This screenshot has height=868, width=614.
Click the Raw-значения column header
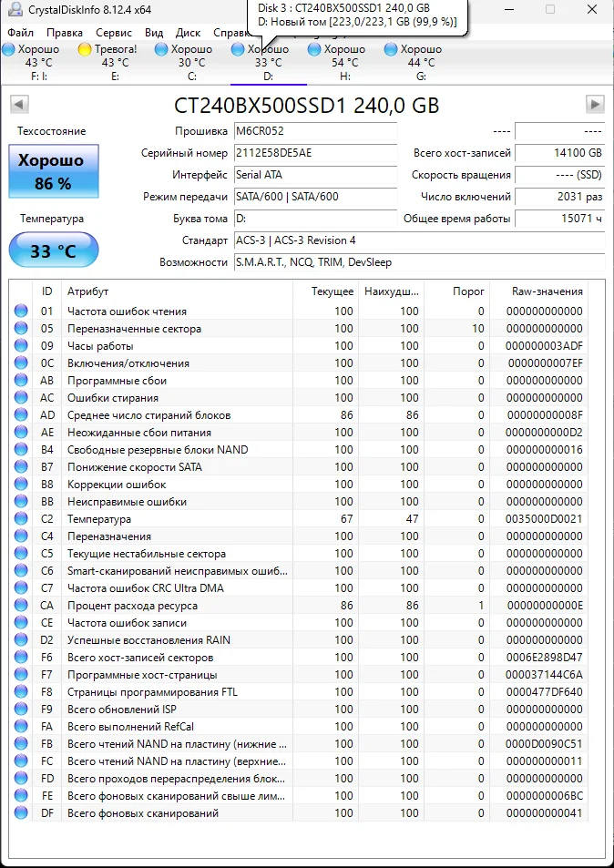[x=540, y=291]
